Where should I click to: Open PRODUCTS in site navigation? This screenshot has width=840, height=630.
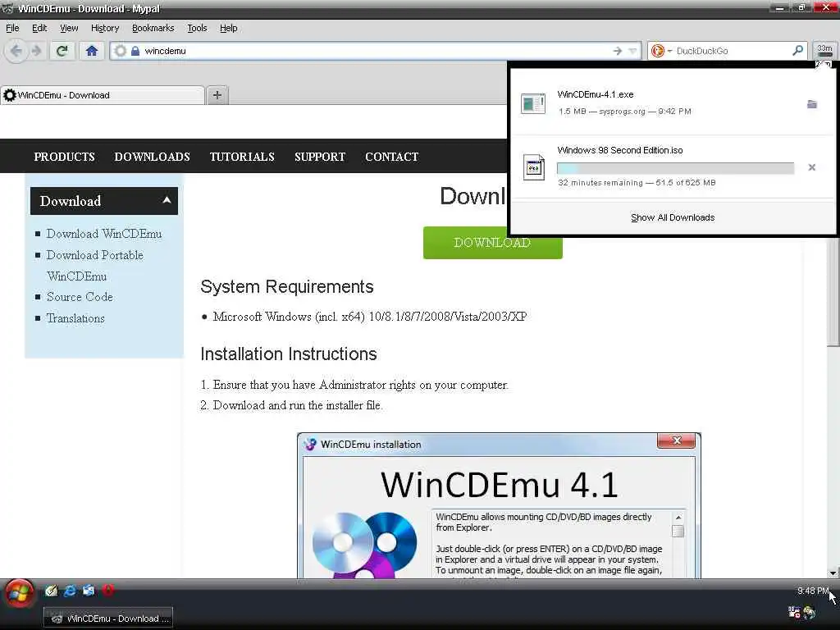pos(64,157)
